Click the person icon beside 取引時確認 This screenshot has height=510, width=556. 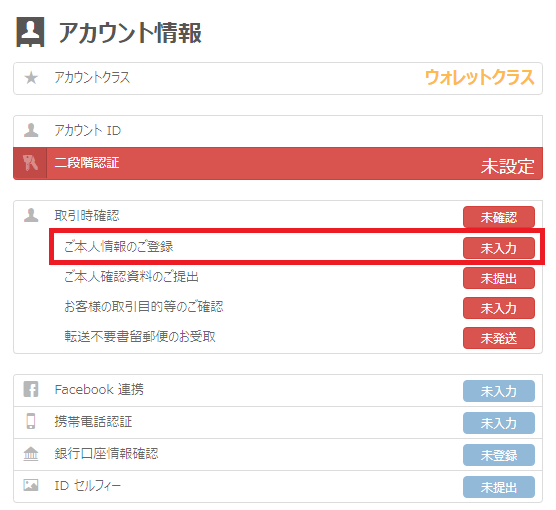click(x=31, y=215)
